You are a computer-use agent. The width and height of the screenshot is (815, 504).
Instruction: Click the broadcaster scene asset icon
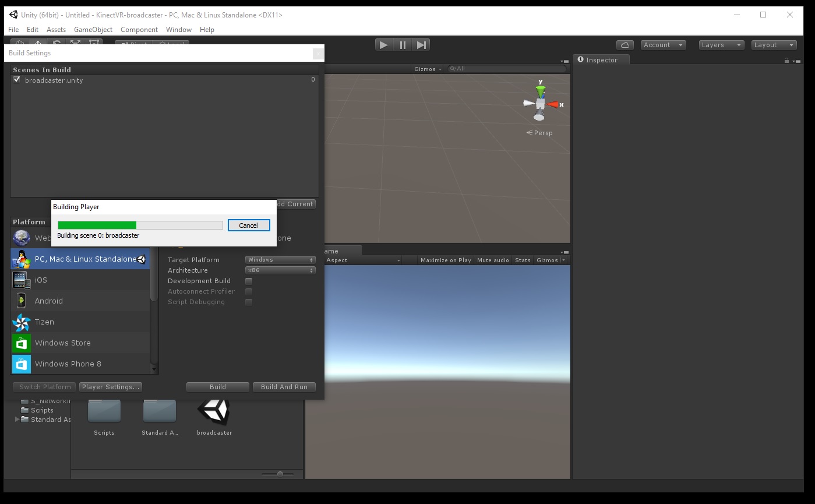pos(214,411)
